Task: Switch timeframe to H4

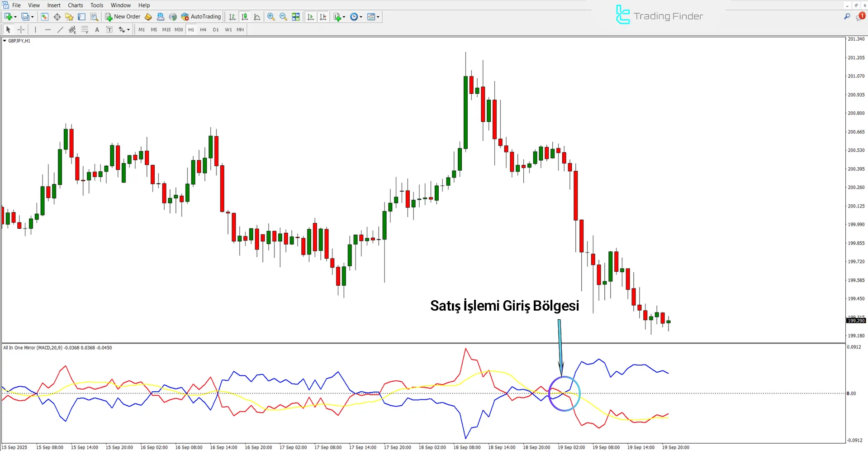Action: (203, 30)
